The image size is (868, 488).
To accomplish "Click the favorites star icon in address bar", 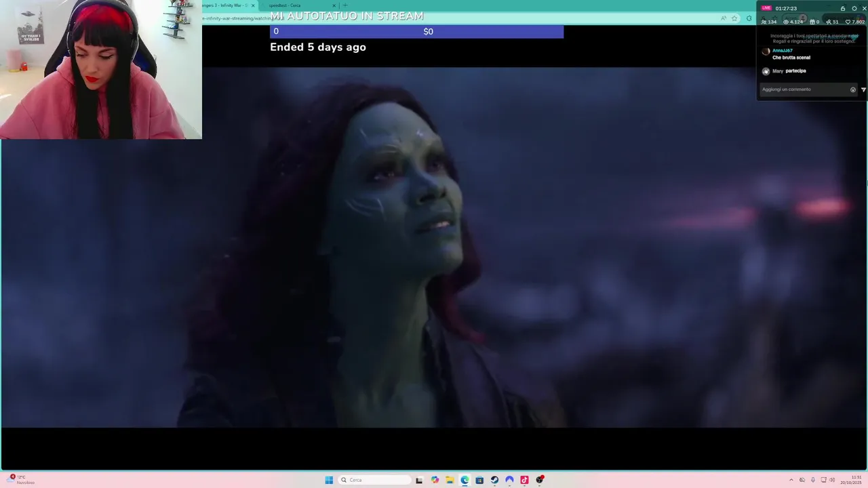I will pyautogui.click(x=734, y=18).
